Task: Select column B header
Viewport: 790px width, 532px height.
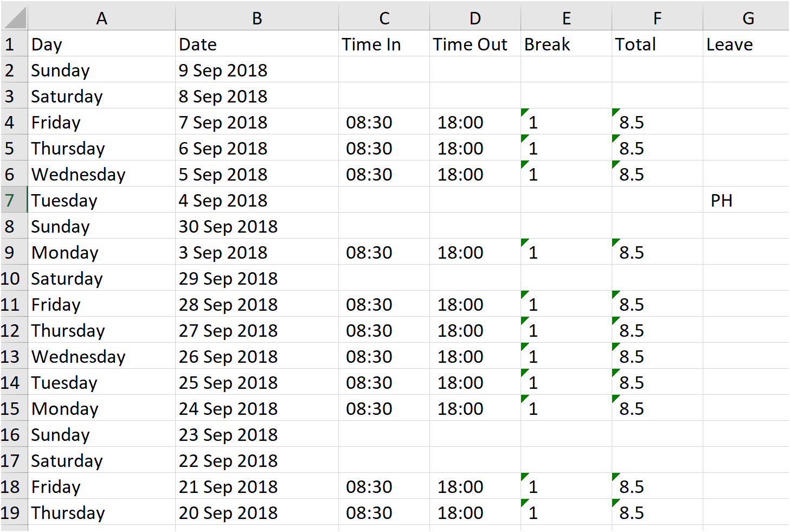Action: coord(257,18)
